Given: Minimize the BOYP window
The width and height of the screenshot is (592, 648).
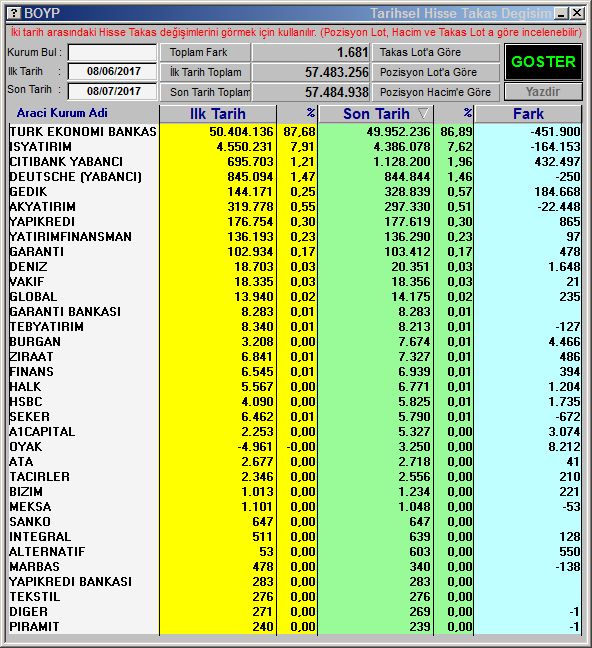Looking at the screenshot, I should pyautogui.click(x=561, y=13).
